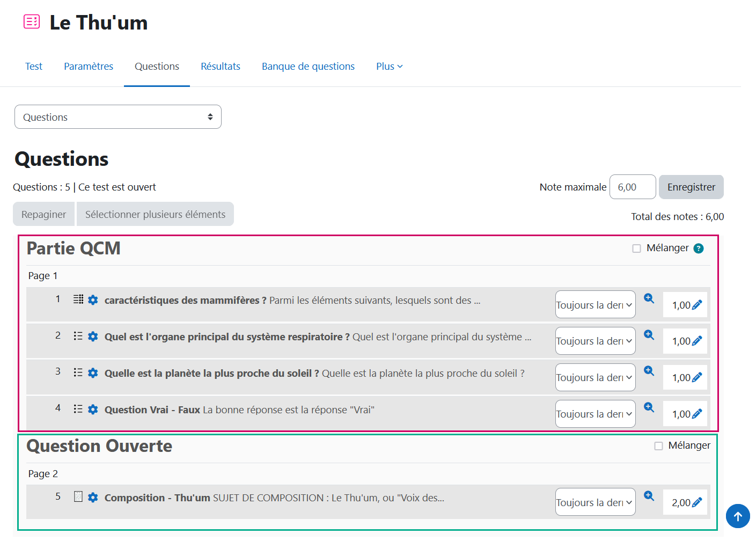Open version dropdown for question 1
This screenshot has width=756, height=541.
click(595, 305)
